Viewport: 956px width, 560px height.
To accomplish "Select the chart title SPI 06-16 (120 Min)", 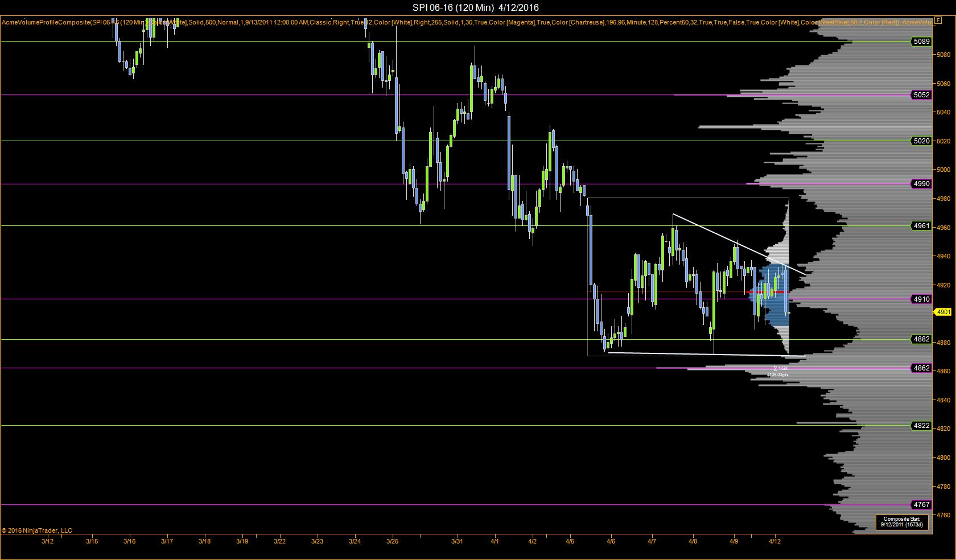I will pos(453,7).
